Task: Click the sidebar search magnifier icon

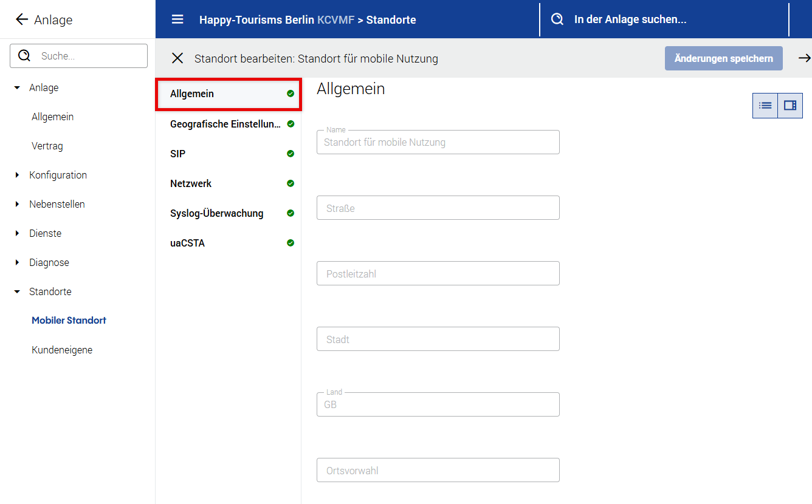Action: [x=24, y=56]
